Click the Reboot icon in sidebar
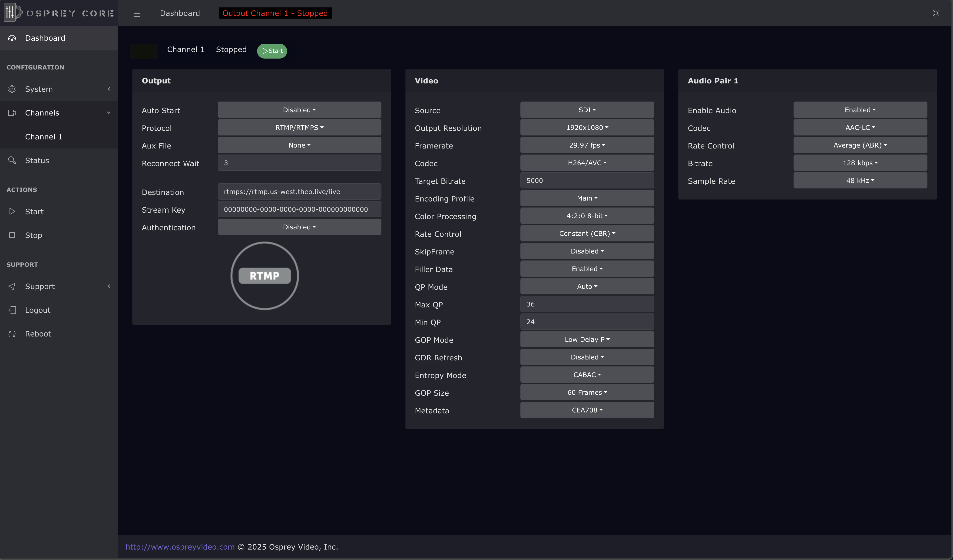This screenshot has height=560, width=953. pos(12,334)
